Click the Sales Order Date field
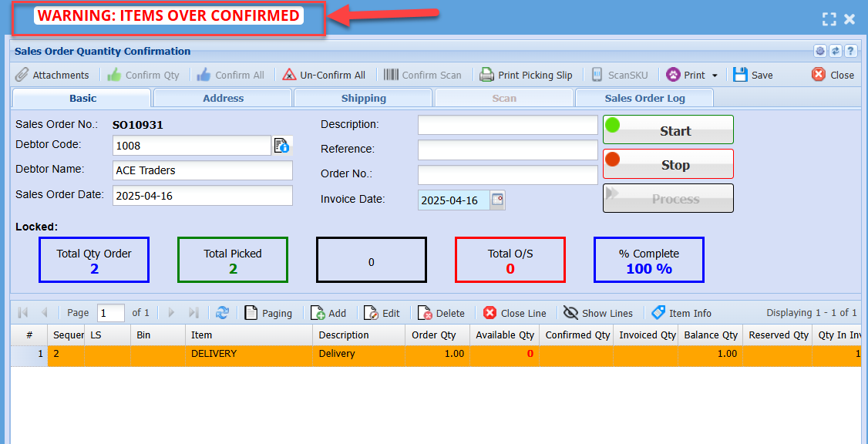The image size is (868, 444). click(x=203, y=196)
